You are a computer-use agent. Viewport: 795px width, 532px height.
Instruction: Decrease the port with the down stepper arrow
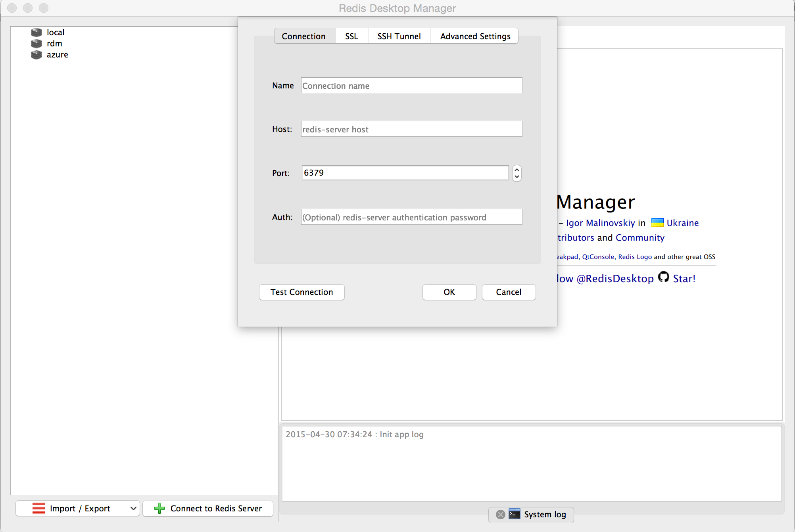517,177
